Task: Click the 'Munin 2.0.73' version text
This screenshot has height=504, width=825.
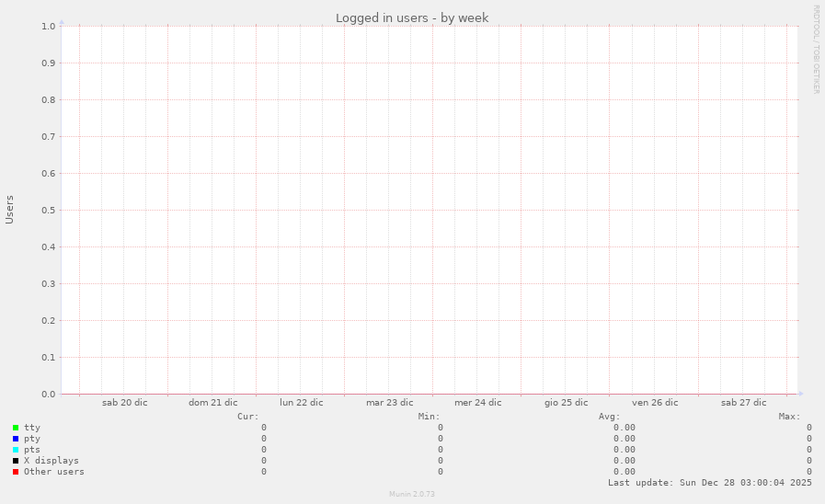Action: pyautogui.click(x=412, y=494)
